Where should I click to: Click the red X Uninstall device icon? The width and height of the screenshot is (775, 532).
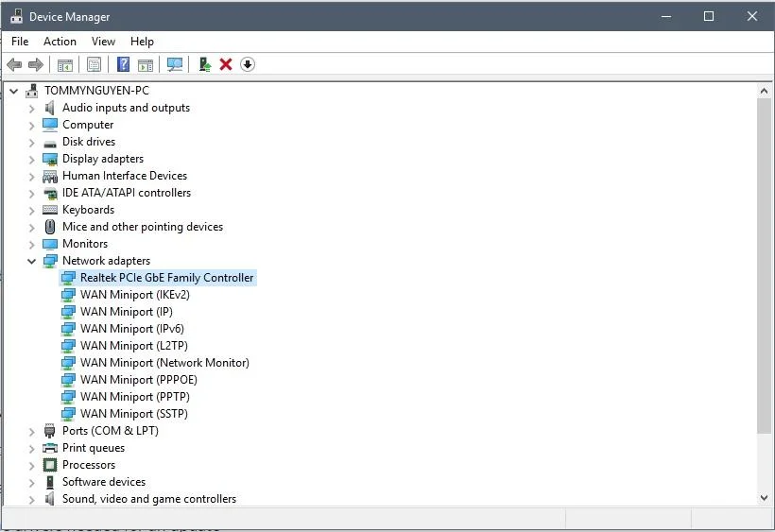(226, 64)
